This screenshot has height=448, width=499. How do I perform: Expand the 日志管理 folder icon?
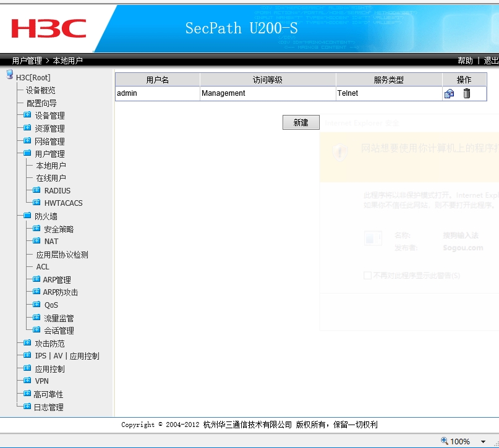[27, 406]
